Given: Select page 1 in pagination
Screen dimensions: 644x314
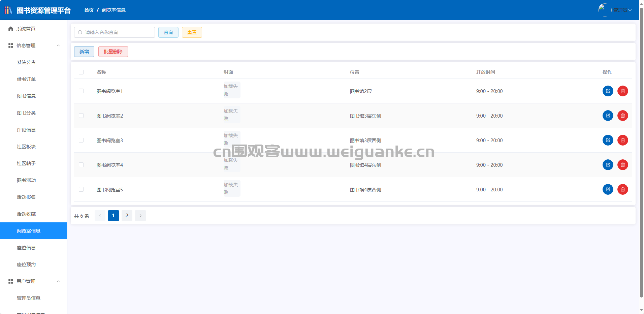Looking at the screenshot, I should [114, 216].
